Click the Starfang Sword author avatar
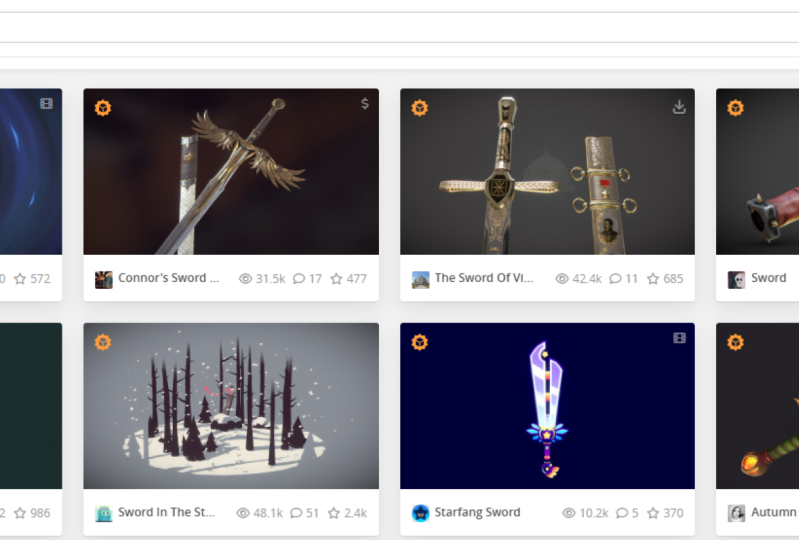 pyautogui.click(x=420, y=514)
